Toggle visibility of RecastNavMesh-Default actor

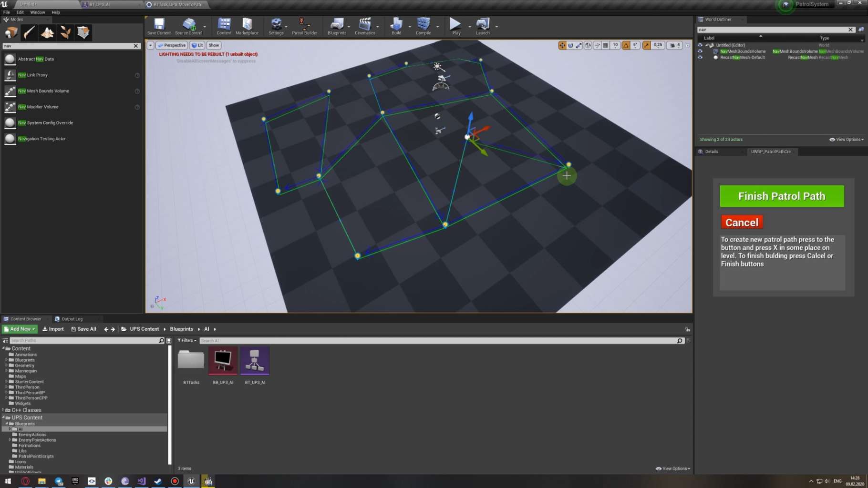point(700,57)
